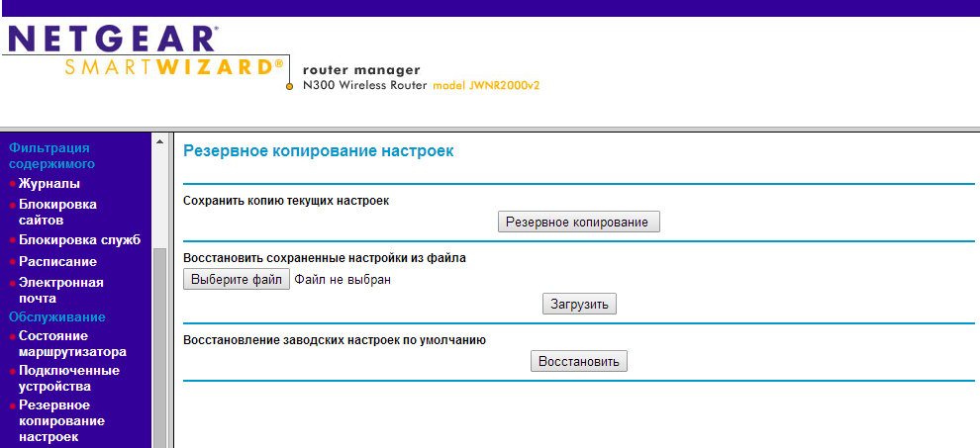980x448 pixels.
Task: Click Восстановить сохраненные настройки из файла label
Action: [325, 258]
